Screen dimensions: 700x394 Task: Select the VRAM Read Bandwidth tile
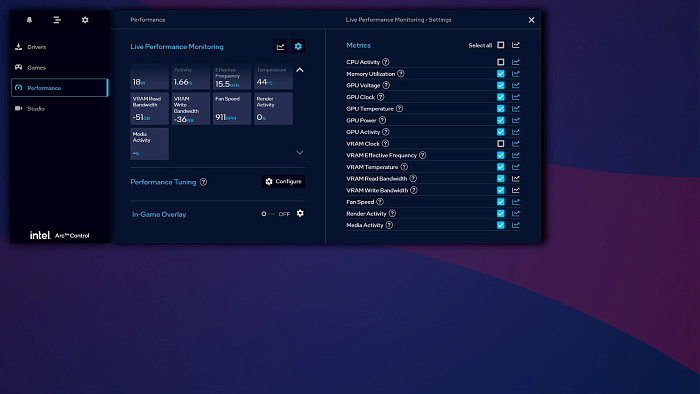pyautogui.click(x=150, y=108)
